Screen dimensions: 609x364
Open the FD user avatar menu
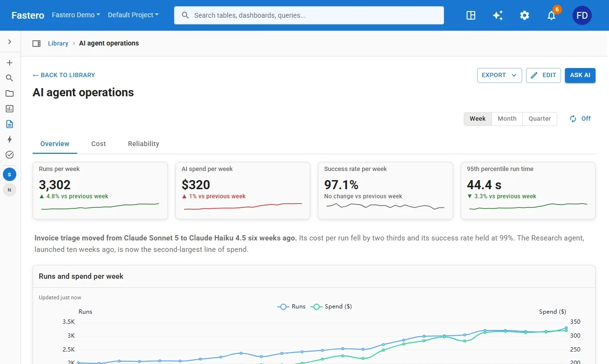582,15
